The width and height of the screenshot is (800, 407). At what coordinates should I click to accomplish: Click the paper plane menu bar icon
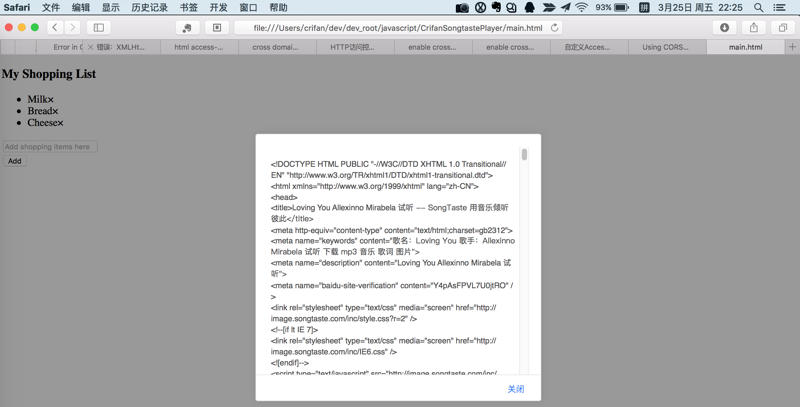click(x=565, y=7)
